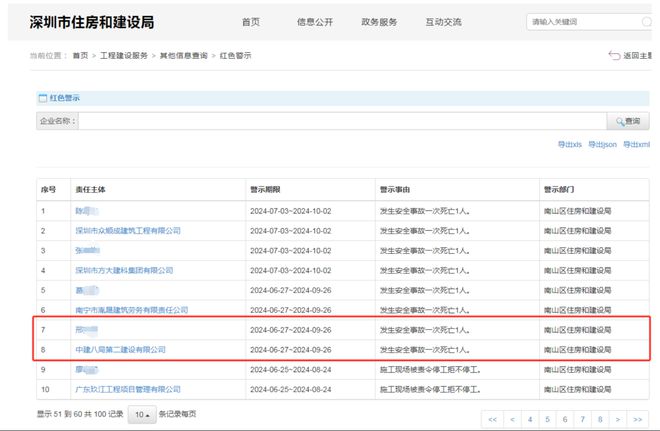The height and width of the screenshot is (431, 660).
Task: Click the 警示期限 column header
Action: [x=265, y=190]
